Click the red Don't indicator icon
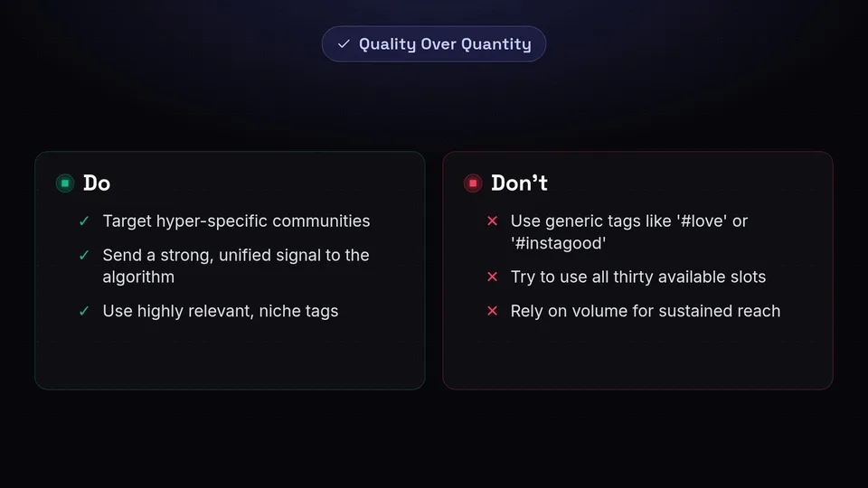Image resolution: width=868 pixels, height=488 pixels. [x=473, y=183]
